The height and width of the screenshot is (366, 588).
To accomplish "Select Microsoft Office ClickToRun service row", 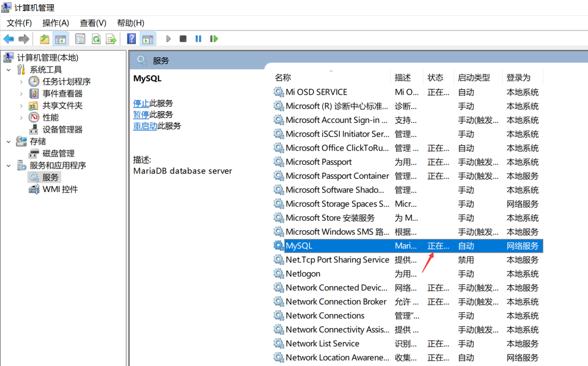I will click(x=407, y=148).
